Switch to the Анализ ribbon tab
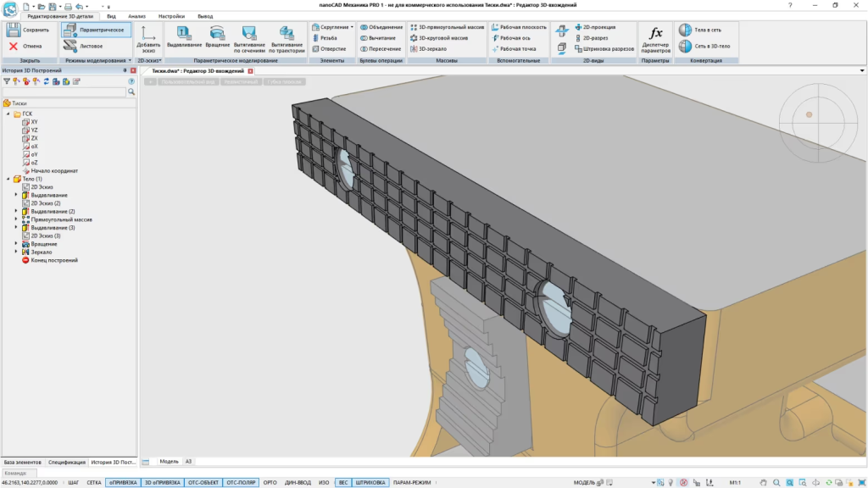 [136, 16]
